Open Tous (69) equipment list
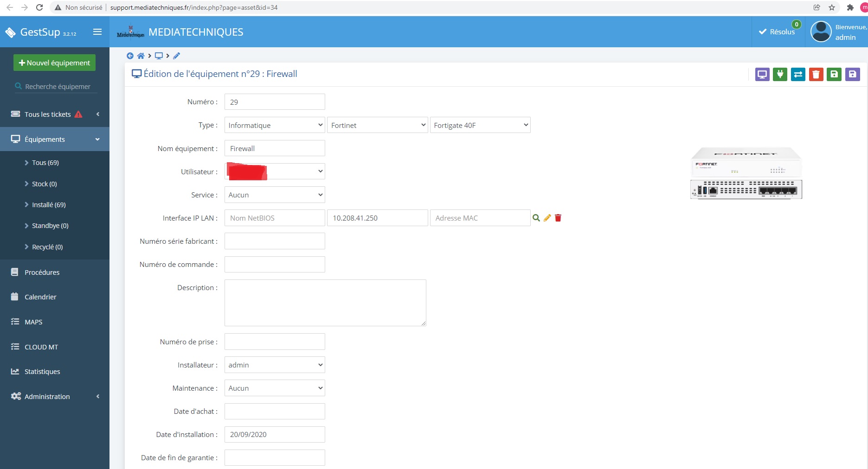The width and height of the screenshot is (868, 469). [45, 163]
